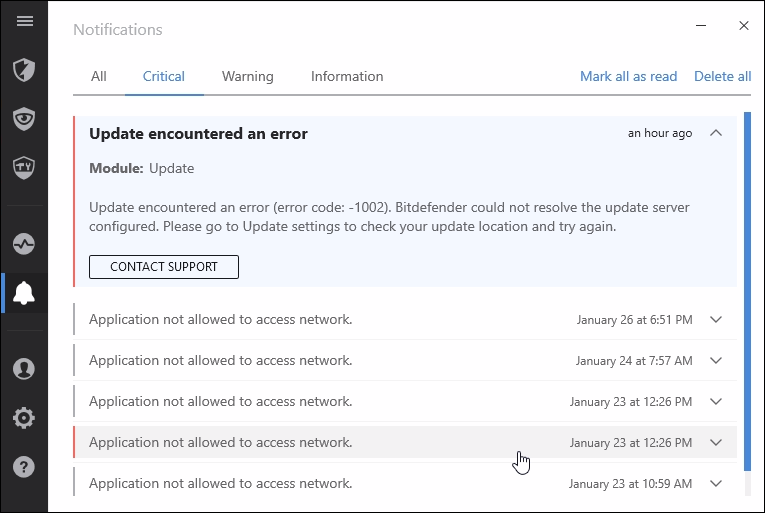The width and height of the screenshot is (765, 513).
Task: Expand the unhighlighted January 23 12:26 PM notification
Action: pyautogui.click(x=716, y=401)
